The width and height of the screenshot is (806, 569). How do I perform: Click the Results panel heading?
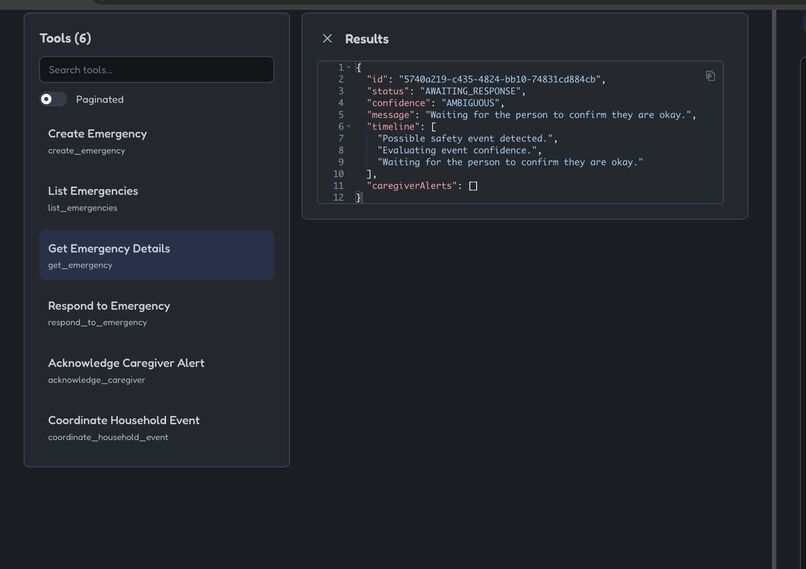pos(367,39)
